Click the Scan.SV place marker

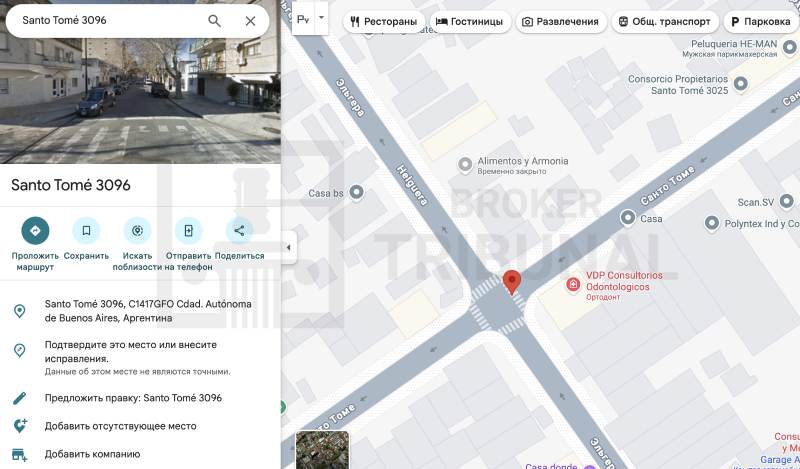point(786,201)
